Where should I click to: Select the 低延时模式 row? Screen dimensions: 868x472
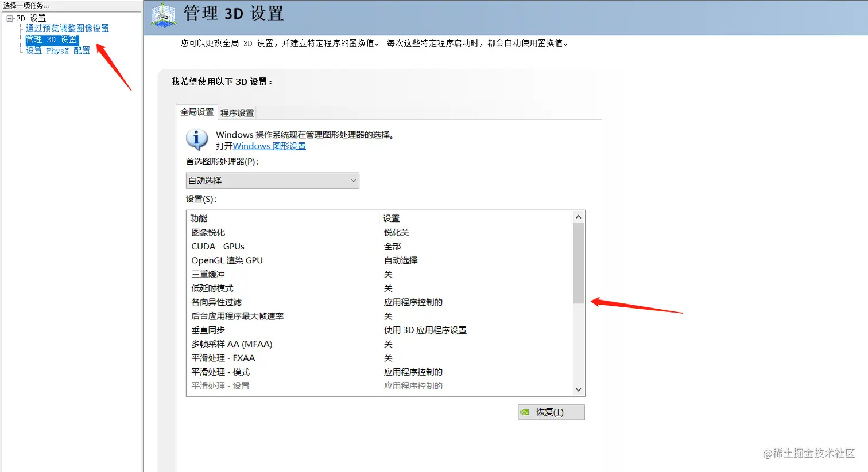pyautogui.click(x=379, y=288)
